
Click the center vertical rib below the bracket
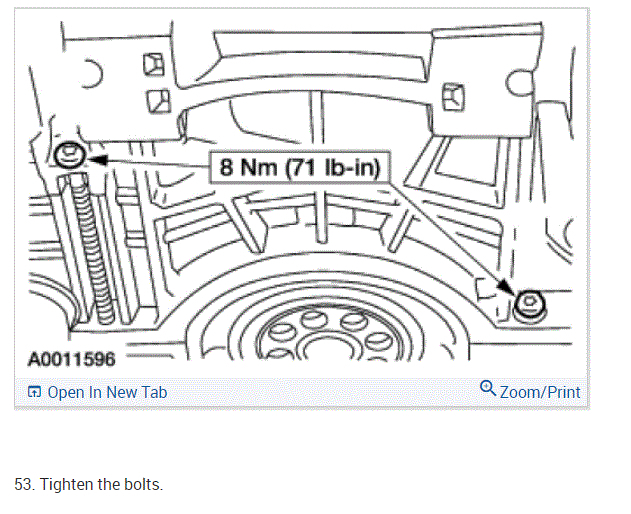click(x=317, y=166)
